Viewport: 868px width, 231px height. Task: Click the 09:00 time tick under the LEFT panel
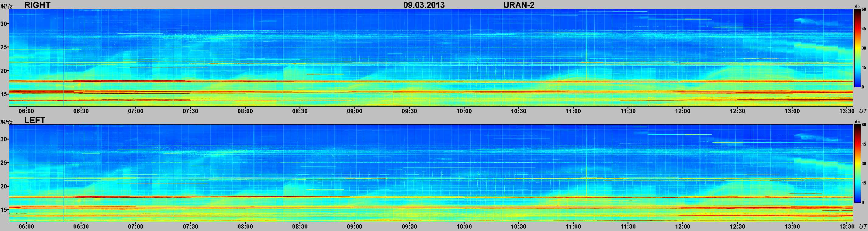[x=354, y=226]
